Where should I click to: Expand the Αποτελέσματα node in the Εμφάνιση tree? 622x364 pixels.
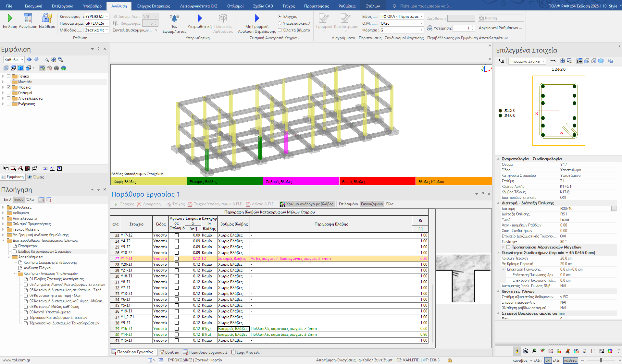tap(3, 98)
